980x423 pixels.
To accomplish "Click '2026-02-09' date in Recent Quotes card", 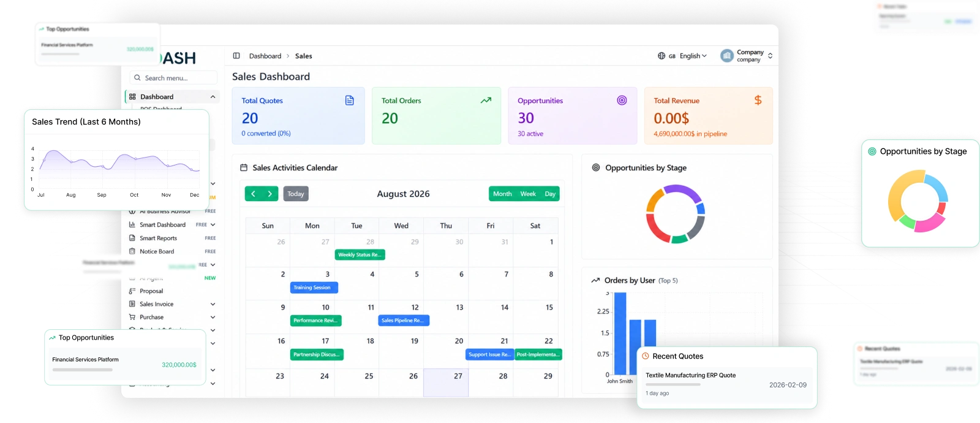I will [788, 385].
